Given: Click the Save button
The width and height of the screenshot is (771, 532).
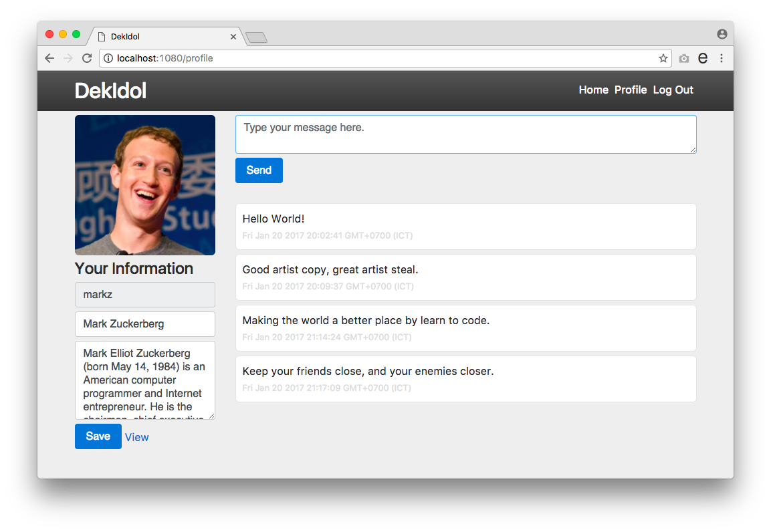Looking at the screenshot, I should pos(98,436).
